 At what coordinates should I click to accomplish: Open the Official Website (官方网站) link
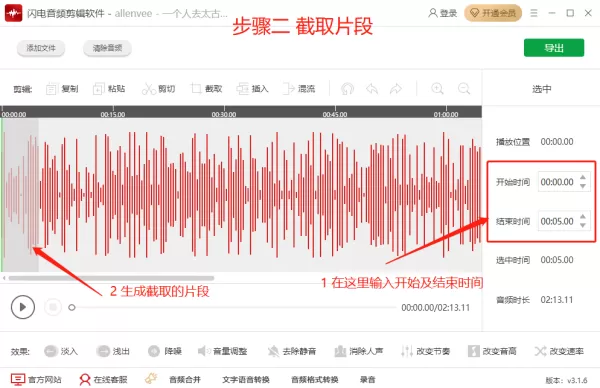(x=36, y=379)
